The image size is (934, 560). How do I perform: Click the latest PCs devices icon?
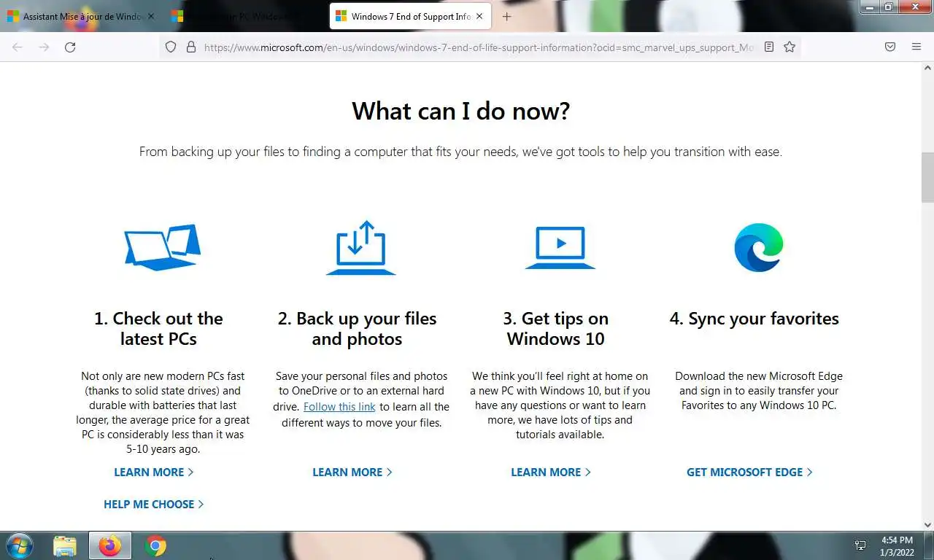pos(162,247)
